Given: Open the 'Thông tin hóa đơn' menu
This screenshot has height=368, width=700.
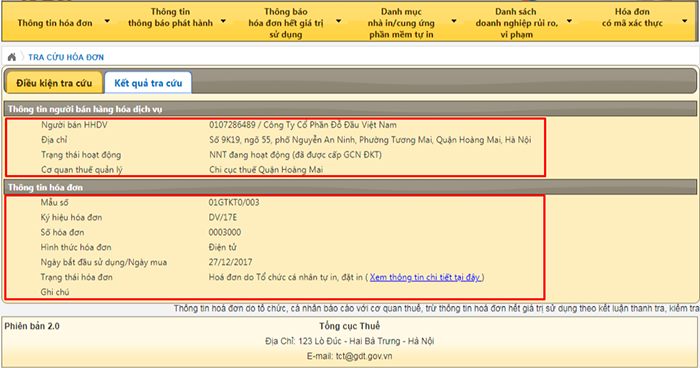Looking at the screenshot, I should point(55,23).
